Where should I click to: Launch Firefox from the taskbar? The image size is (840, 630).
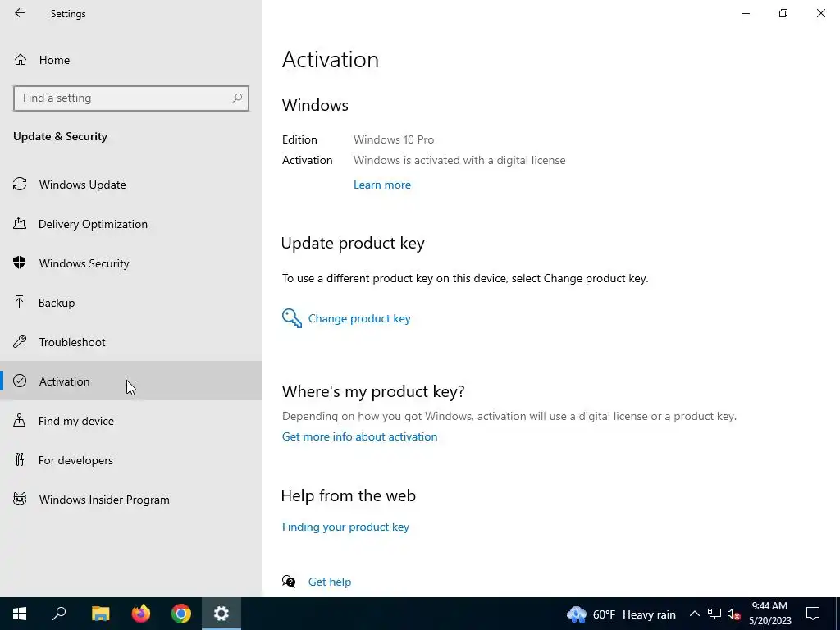point(141,614)
